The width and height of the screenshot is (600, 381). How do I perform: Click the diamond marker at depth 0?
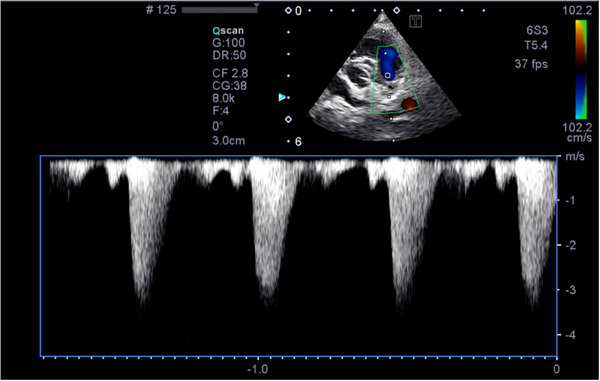[x=288, y=11]
